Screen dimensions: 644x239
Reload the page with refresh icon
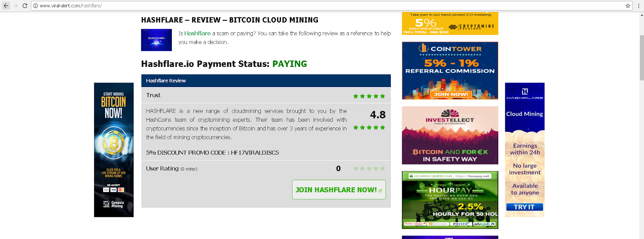(x=25, y=6)
